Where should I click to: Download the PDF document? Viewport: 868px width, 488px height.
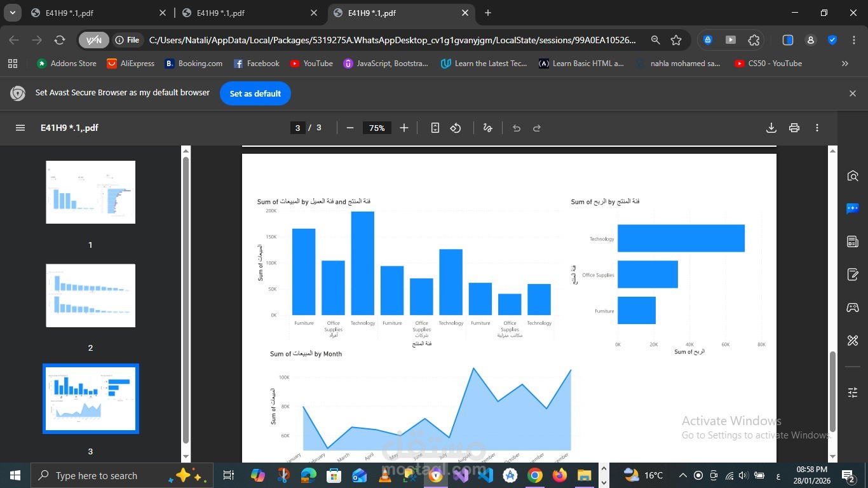click(x=771, y=128)
